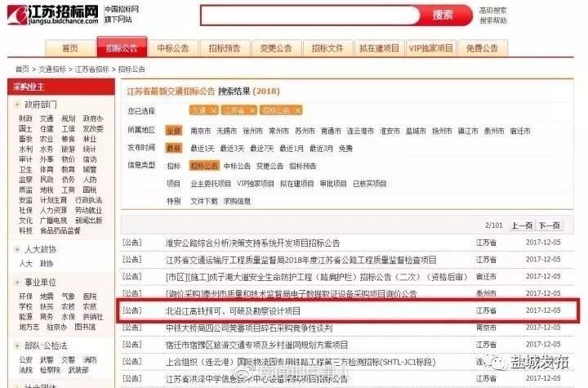Open the 中标公告 tab

pos(173,48)
